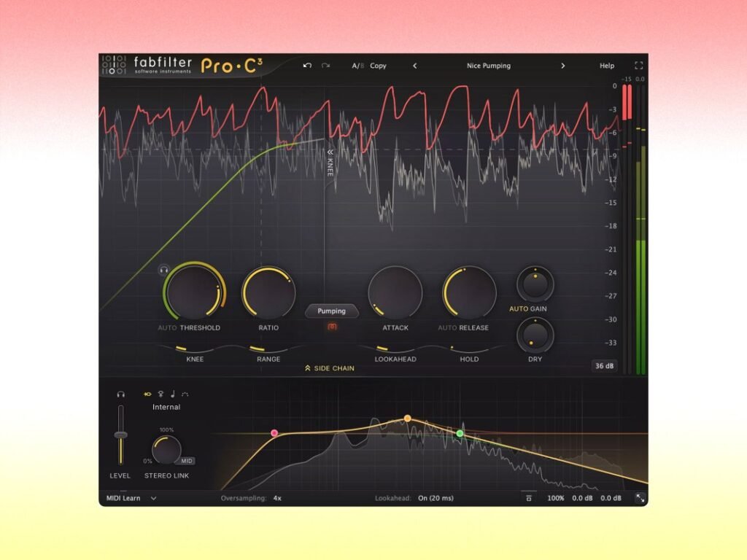
Task: Click the side chain LEVEL fader handle
Action: 121,435
